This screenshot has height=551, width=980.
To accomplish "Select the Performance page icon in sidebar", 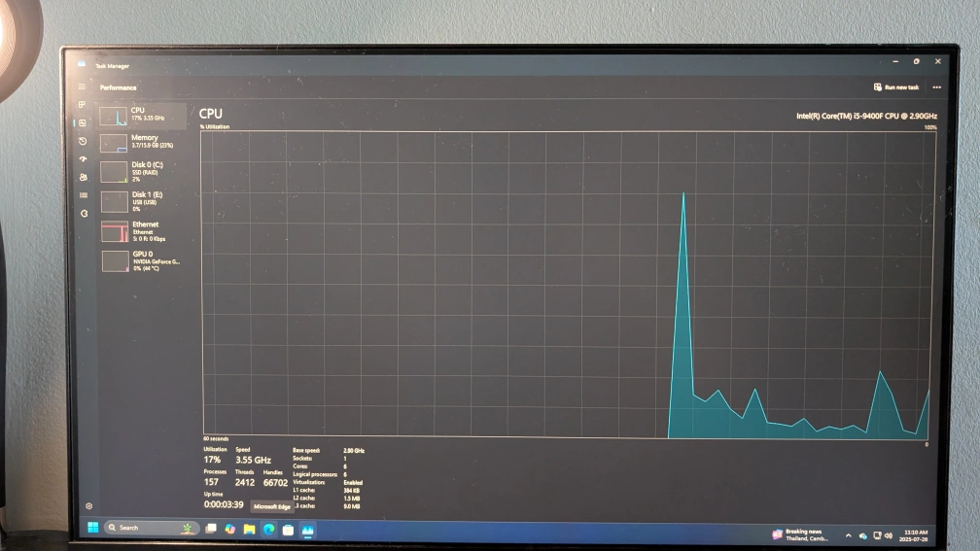I will point(82,122).
